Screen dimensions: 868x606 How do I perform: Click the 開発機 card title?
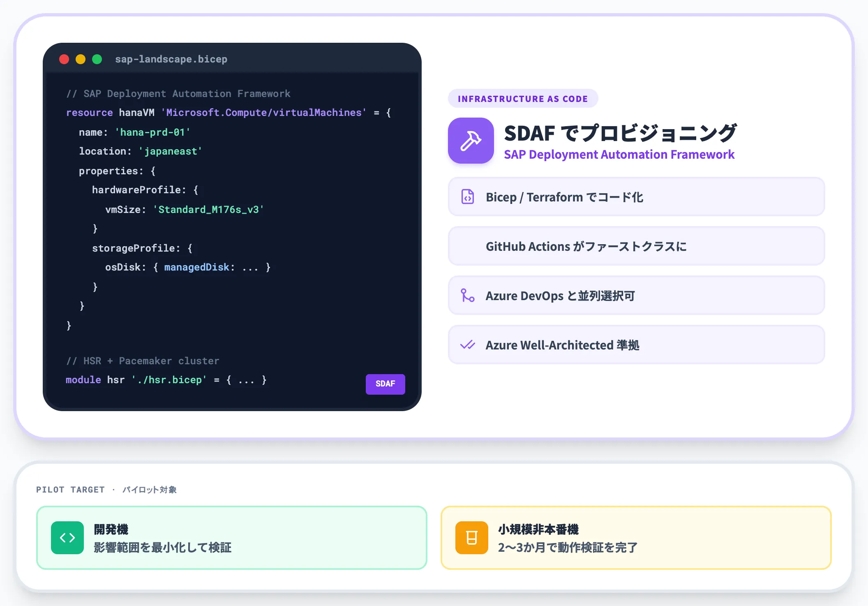pyautogui.click(x=111, y=529)
